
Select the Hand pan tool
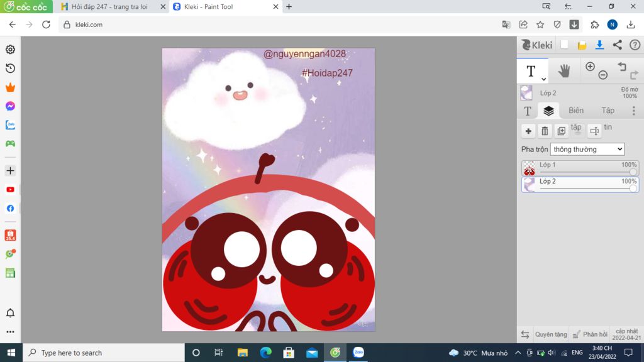tap(564, 71)
